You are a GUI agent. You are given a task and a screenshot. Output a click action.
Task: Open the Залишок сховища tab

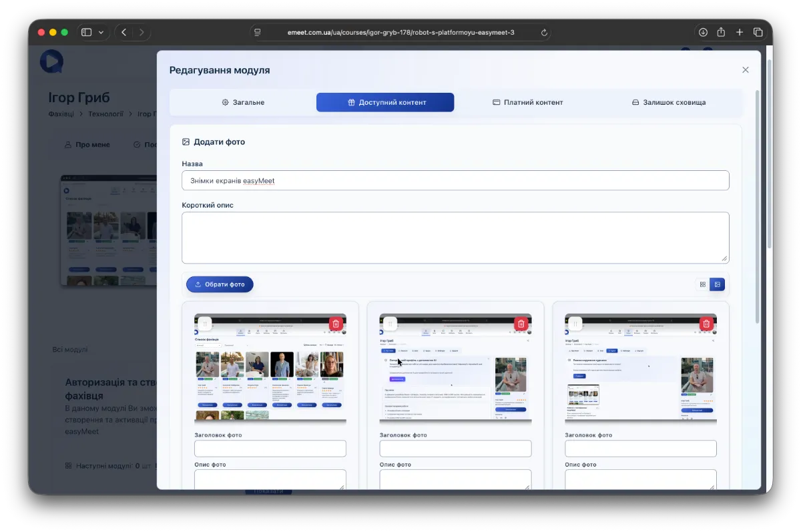669,102
